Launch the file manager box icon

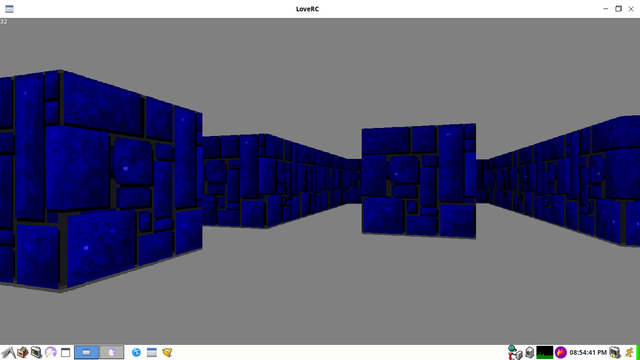click(x=22, y=352)
